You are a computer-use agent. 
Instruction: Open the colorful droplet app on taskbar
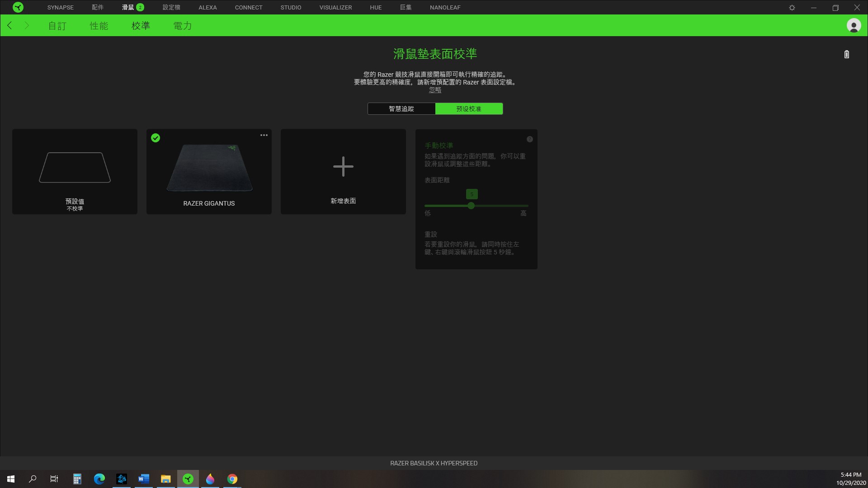(x=210, y=479)
